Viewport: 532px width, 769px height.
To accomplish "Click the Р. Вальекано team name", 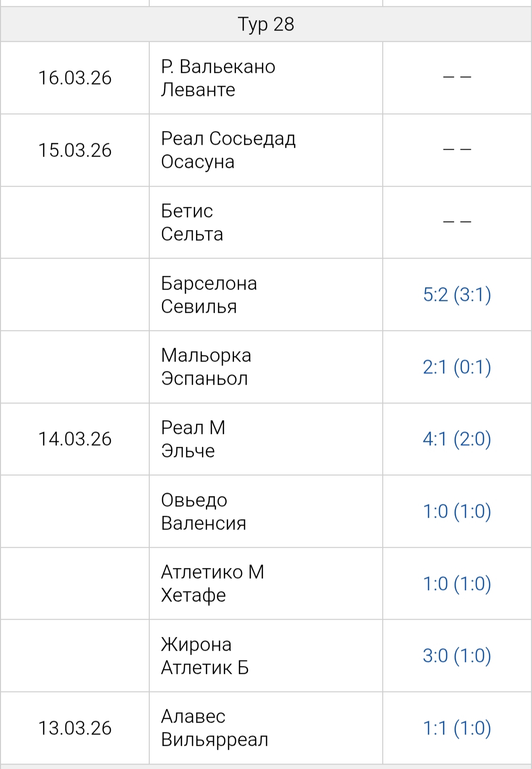I will click(x=218, y=67).
